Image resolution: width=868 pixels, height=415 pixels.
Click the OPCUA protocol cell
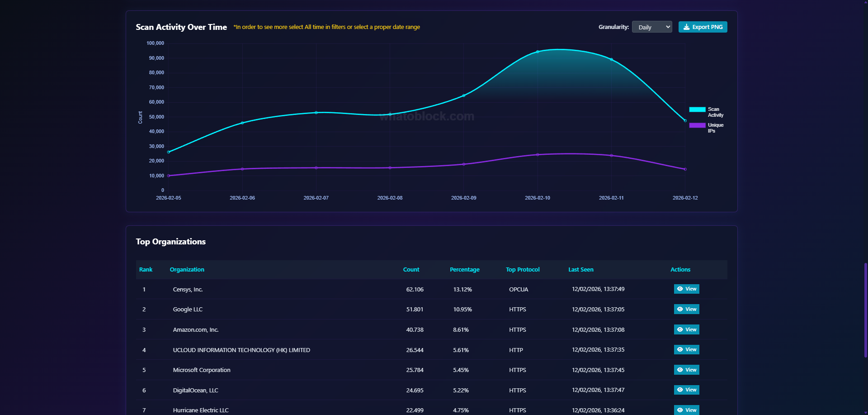(519, 290)
